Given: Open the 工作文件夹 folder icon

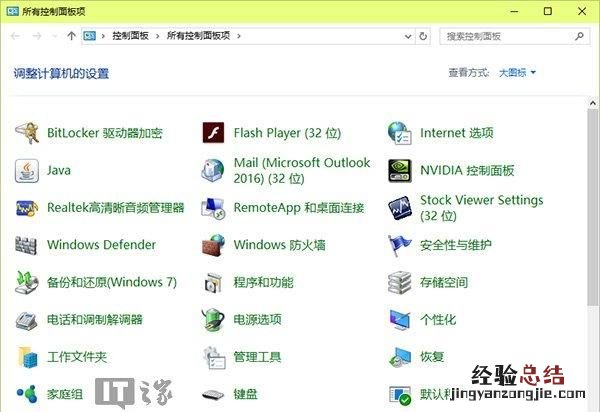Looking at the screenshot, I should [28, 357].
